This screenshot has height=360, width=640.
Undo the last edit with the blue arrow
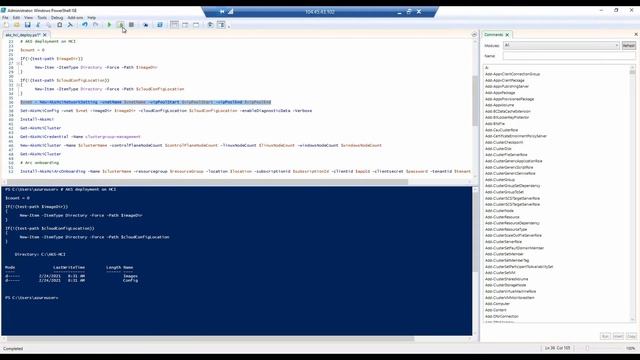pyautogui.click(x=84, y=25)
